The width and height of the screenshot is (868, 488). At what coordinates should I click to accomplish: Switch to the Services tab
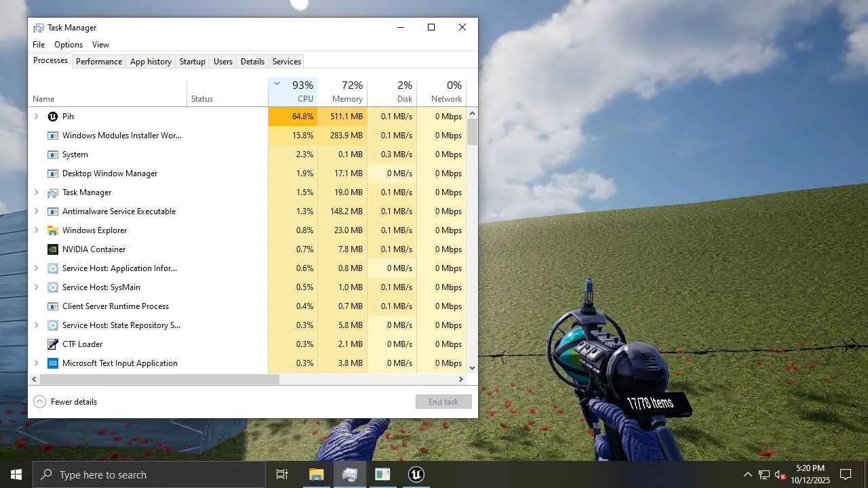(x=287, y=62)
